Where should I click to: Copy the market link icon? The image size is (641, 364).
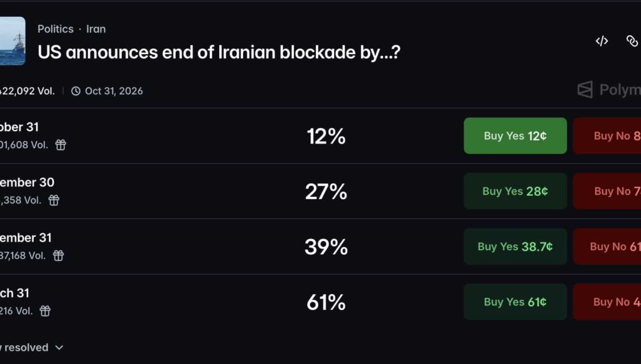[632, 41]
